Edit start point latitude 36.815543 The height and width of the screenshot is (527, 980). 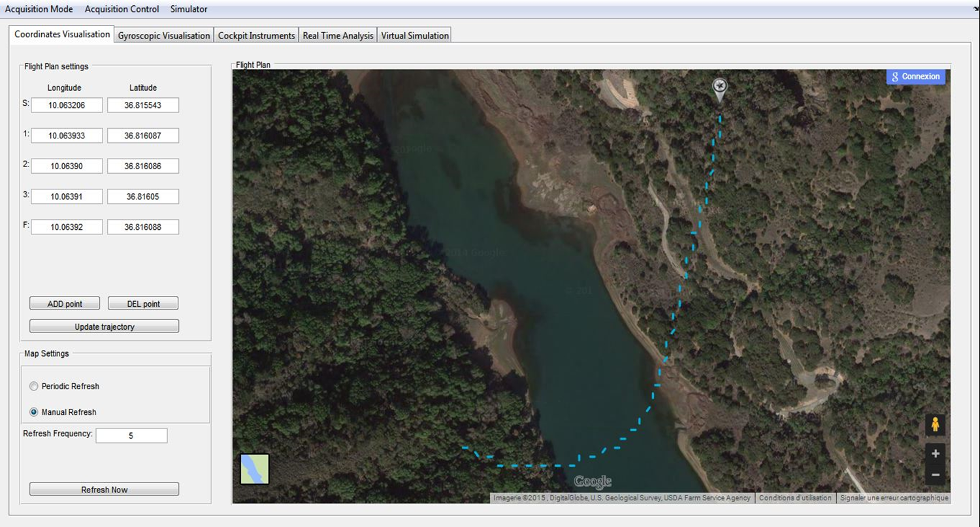point(143,105)
